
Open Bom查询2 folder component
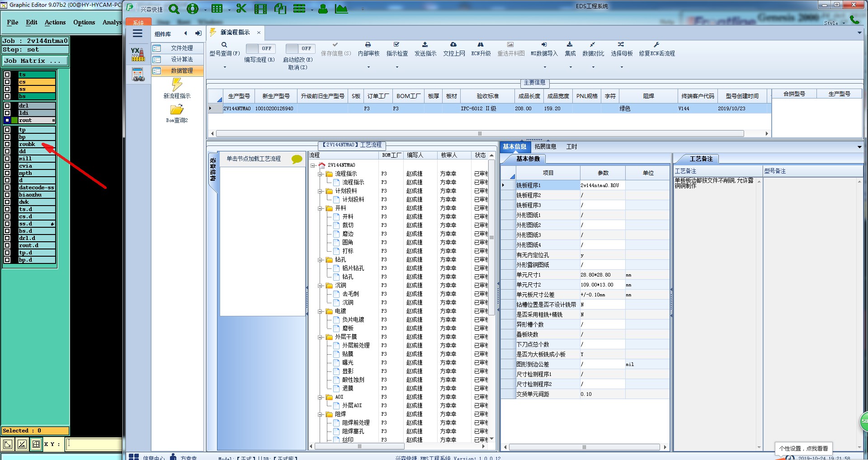(177, 114)
